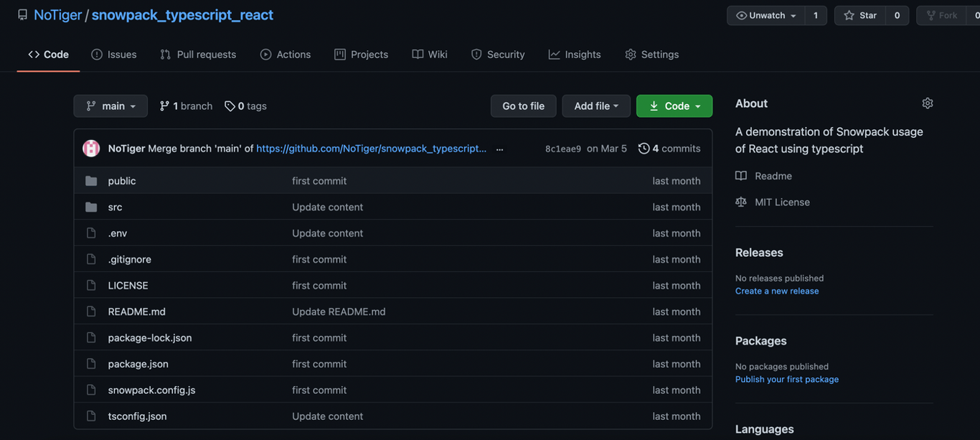Open the snowpack.config.js file
Image resolution: width=980 pixels, height=440 pixels.
click(x=152, y=390)
